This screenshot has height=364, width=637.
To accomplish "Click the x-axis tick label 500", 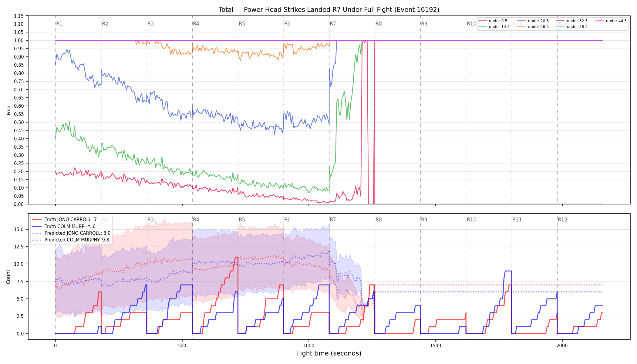I will point(182,345).
